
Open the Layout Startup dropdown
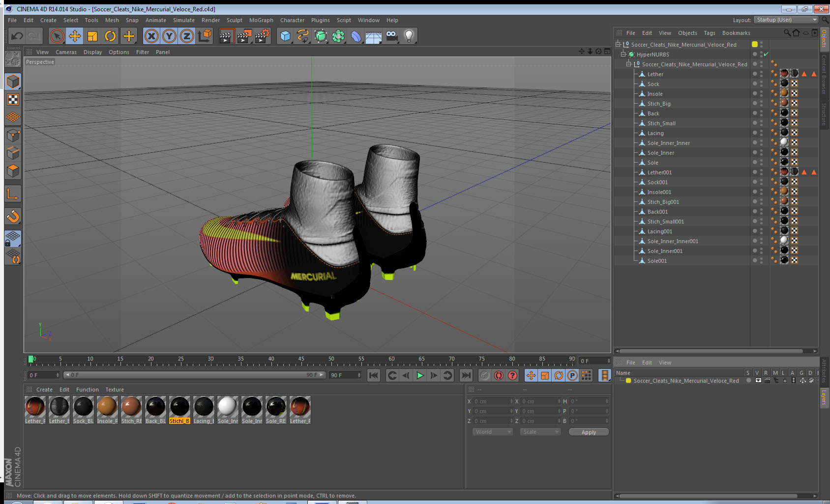[x=786, y=20]
